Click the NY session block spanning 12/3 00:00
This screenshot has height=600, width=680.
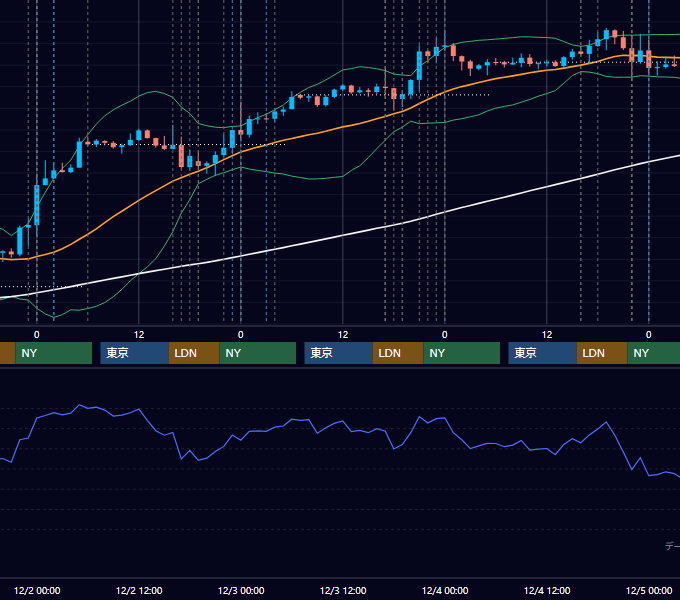[258, 353]
